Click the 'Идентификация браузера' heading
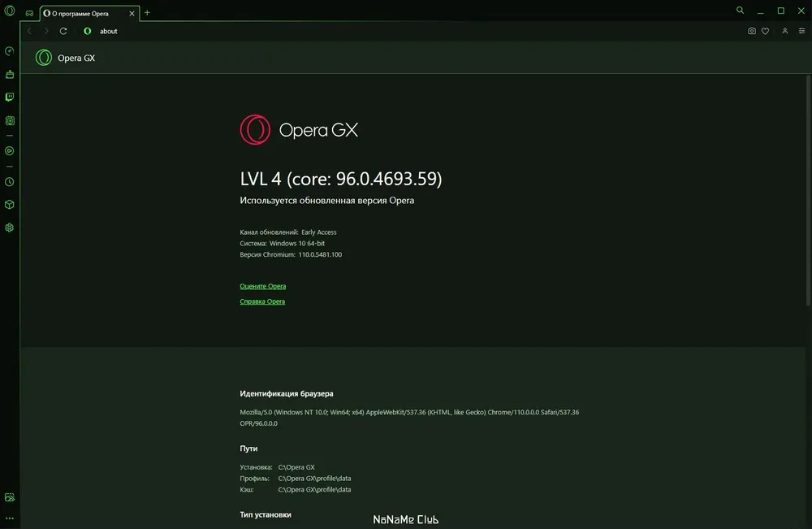The height and width of the screenshot is (529, 812). tap(287, 394)
